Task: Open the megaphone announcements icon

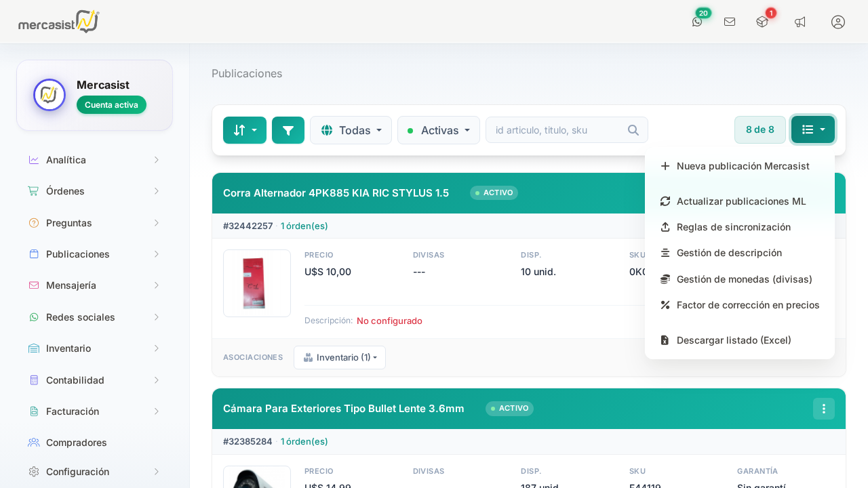Action: (800, 22)
